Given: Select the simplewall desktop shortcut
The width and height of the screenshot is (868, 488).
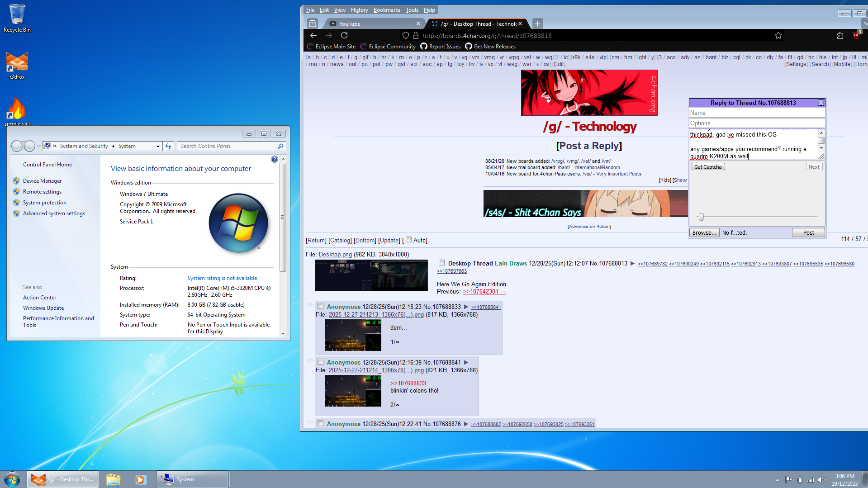Looking at the screenshot, I should click(x=17, y=112).
